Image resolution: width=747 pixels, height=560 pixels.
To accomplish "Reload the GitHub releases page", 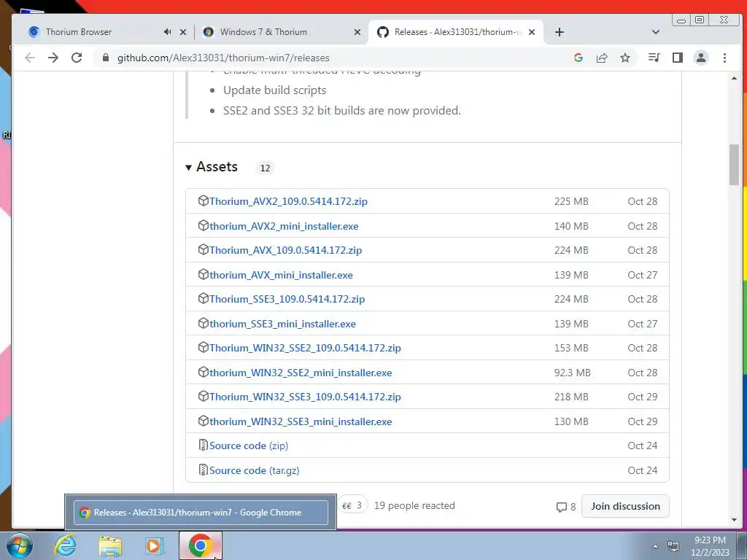I will click(76, 58).
